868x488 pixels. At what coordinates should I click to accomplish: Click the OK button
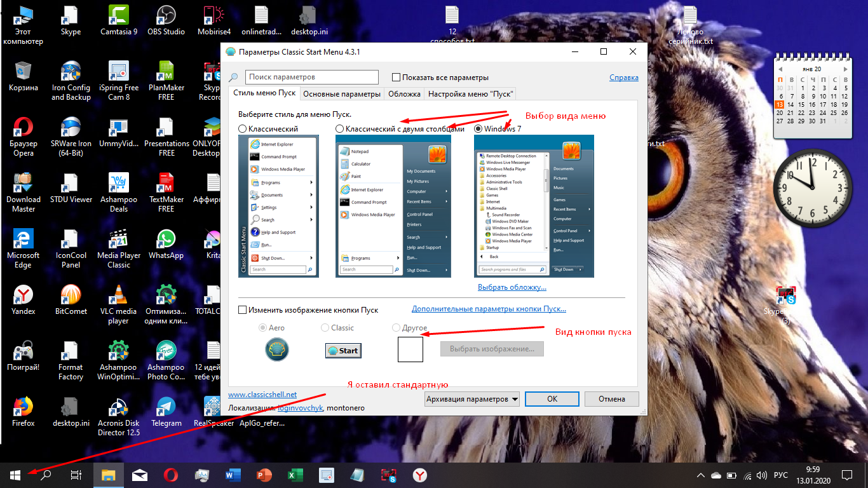pos(552,399)
